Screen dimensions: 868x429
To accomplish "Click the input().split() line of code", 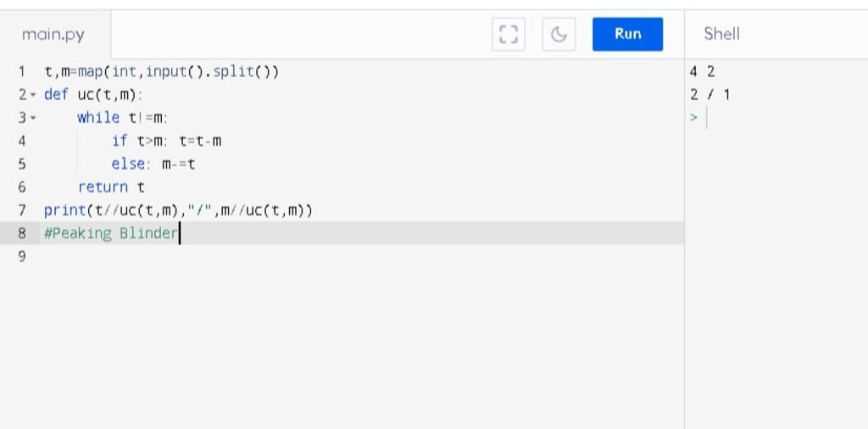I will tap(161, 71).
